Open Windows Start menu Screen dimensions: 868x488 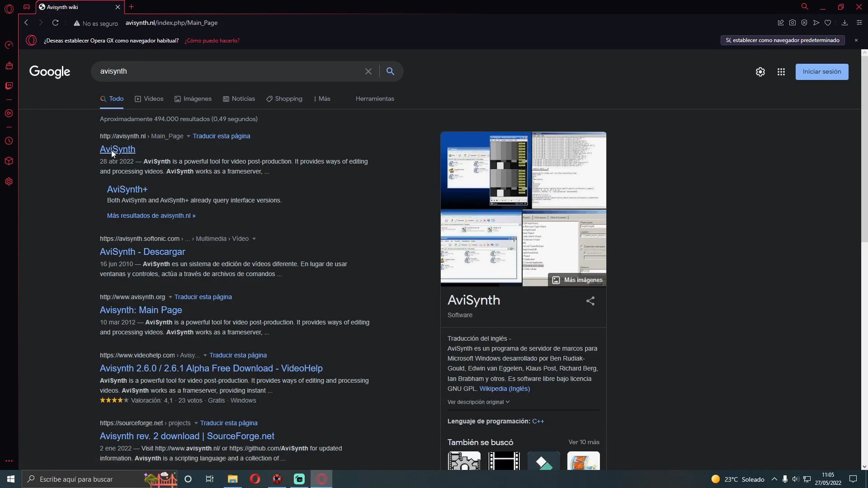pos(11,479)
